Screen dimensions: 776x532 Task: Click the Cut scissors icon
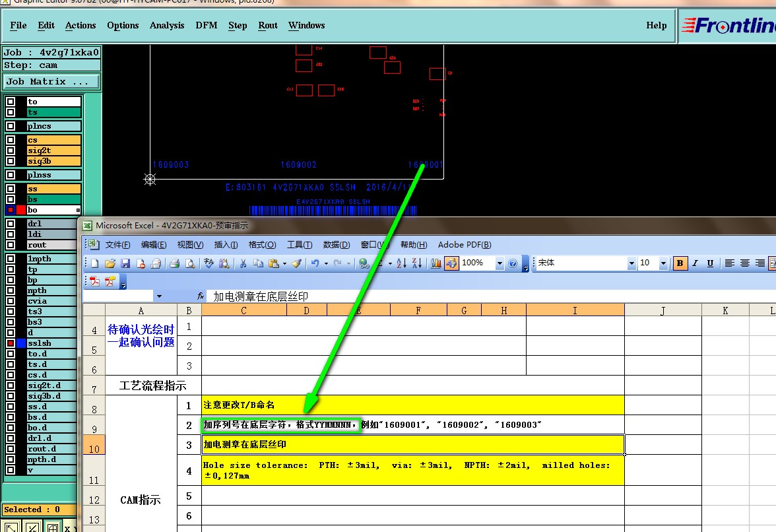coord(243,263)
